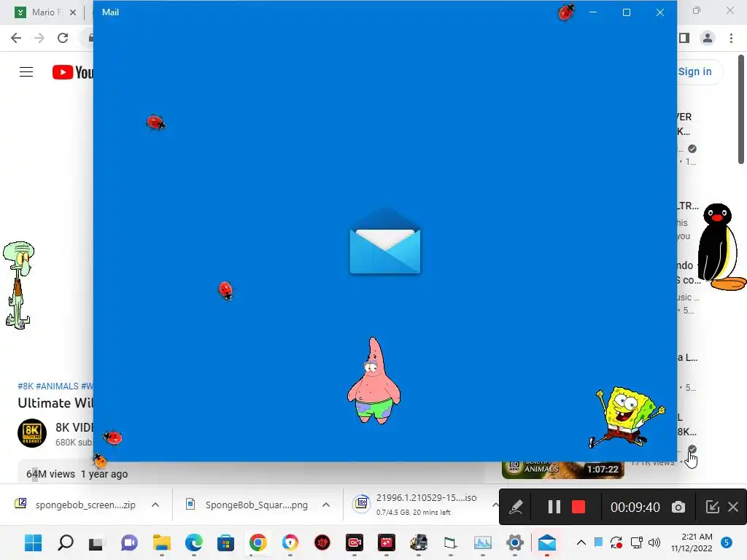Click the Chrome forward arrow
747x560 pixels.
click(39, 38)
